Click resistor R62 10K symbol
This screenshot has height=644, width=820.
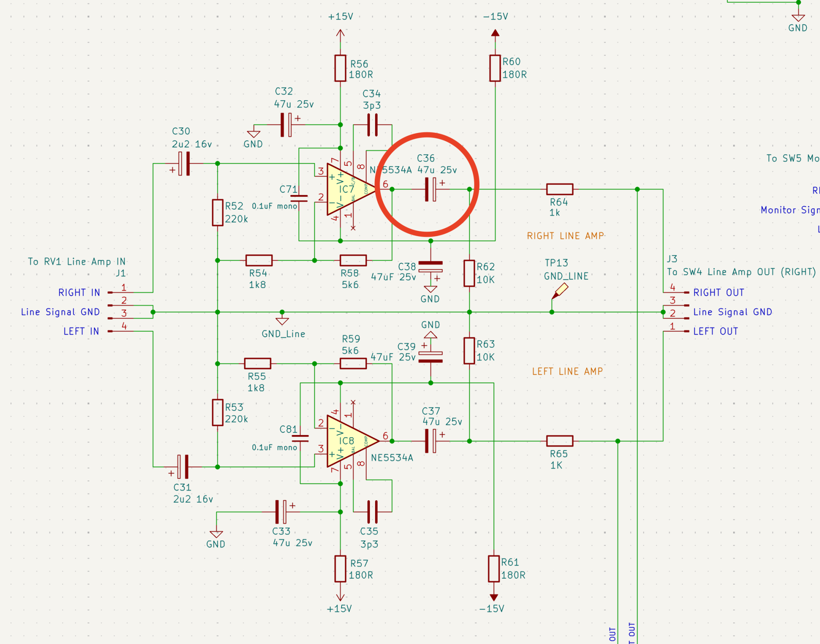pyautogui.click(x=469, y=273)
